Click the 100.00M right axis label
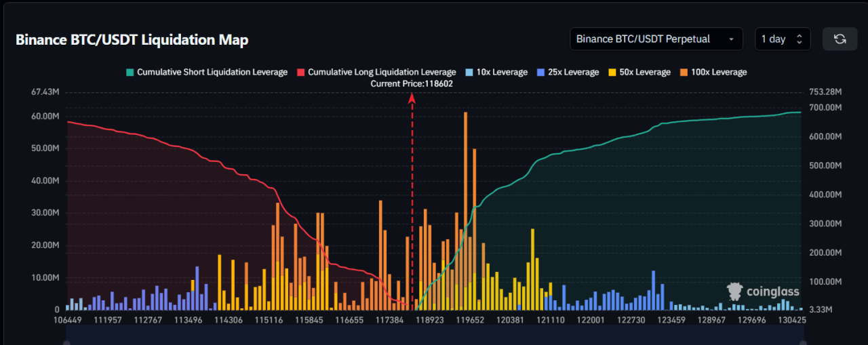This screenshot has width=868, height=345. point(825,282)
